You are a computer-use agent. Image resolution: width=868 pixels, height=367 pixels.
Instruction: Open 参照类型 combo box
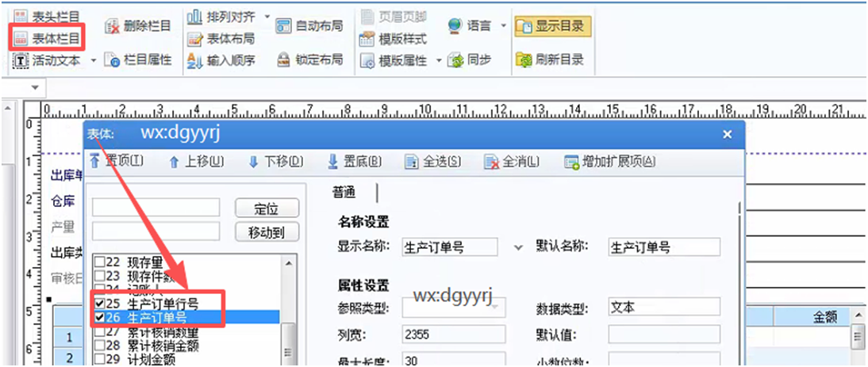tap(453, 308)
